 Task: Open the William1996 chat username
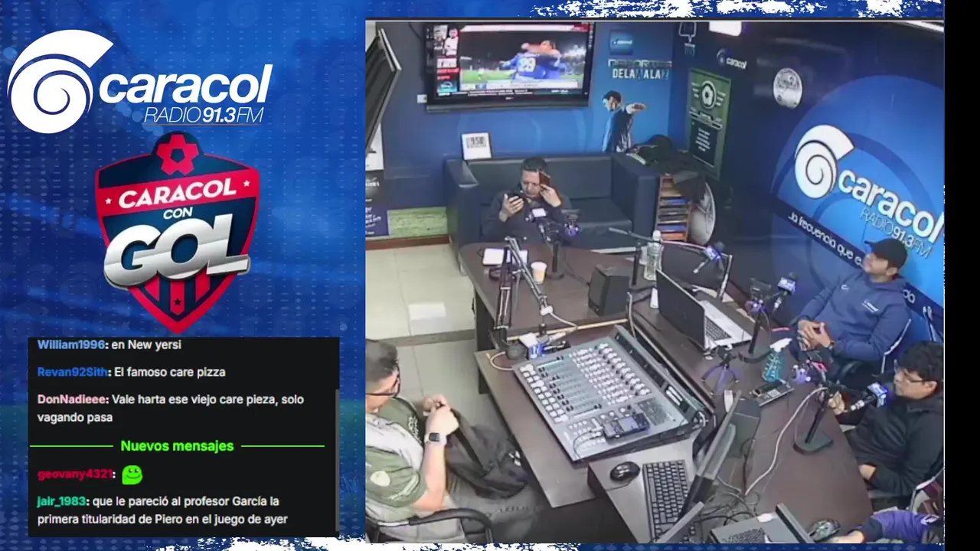71,344
